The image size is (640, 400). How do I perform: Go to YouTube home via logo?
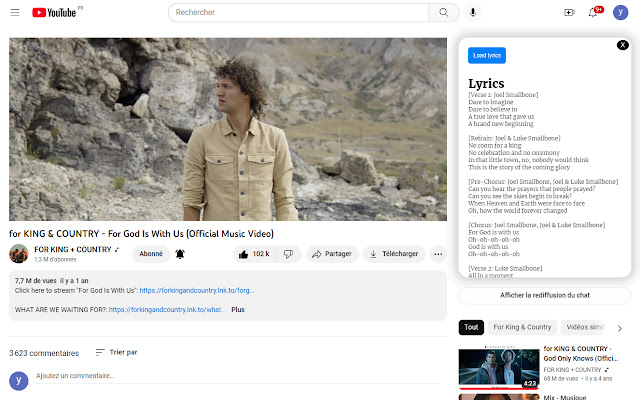54,13
